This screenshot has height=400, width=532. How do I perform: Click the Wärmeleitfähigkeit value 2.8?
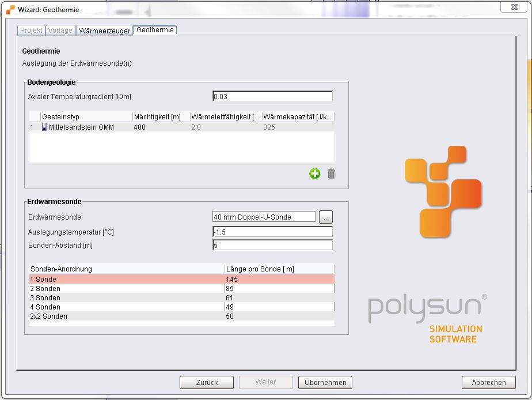click(196, 127)
